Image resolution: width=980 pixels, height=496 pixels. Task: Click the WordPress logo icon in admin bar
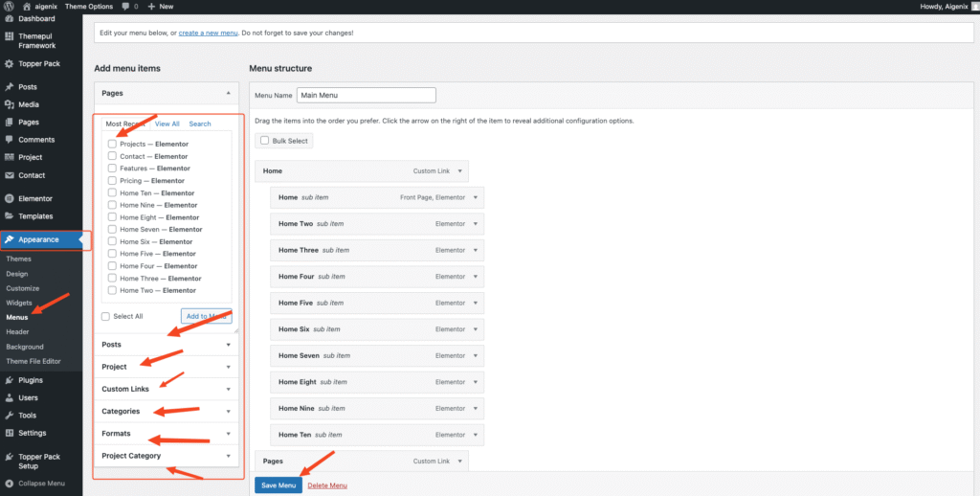(x=10, y=6)
